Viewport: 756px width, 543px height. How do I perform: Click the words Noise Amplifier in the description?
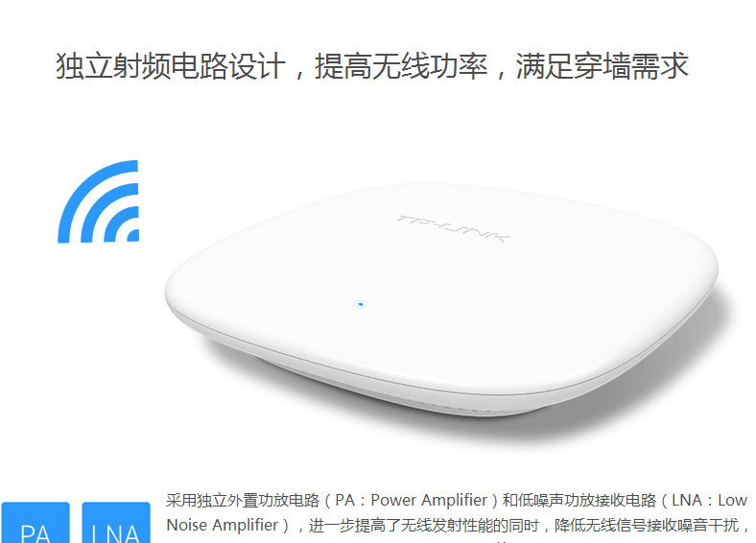point(223,525)
